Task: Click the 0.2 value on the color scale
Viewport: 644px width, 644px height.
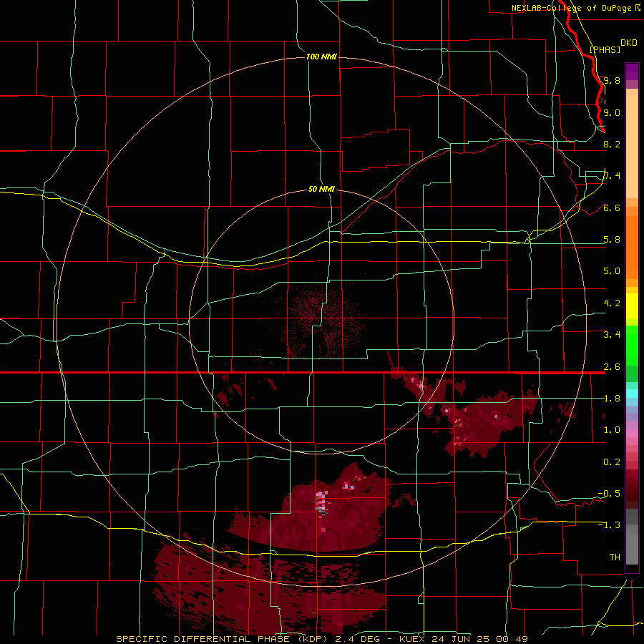Action: point(612,462)
